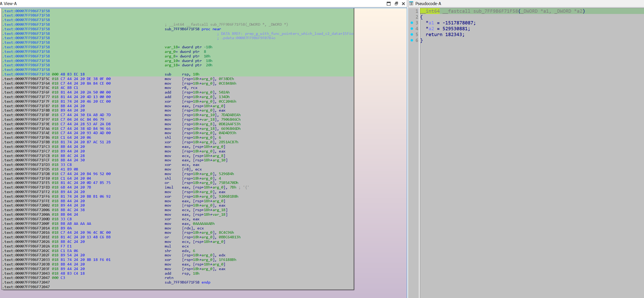The height and width of the screenshot is (298, 644).
Task: Select the retn instruction in disassembly
Action: pos(169,278)
